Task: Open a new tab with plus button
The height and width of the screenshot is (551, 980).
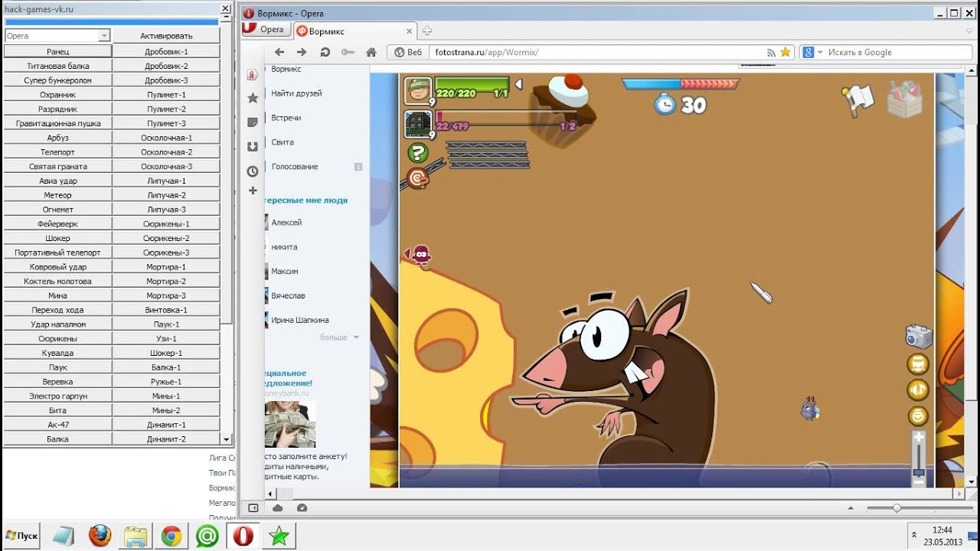Action: pos(427,31)
